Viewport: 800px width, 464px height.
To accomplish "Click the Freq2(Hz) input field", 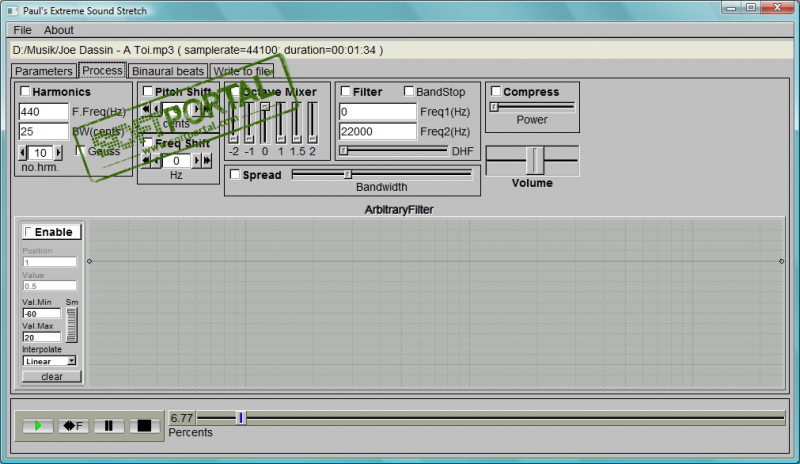I will (x=378, y=132).
